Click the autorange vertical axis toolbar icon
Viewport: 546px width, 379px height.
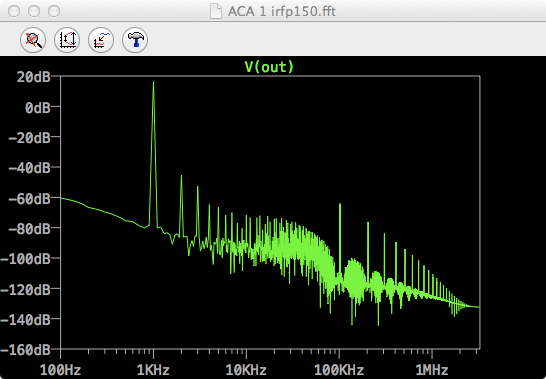[67, 40]
